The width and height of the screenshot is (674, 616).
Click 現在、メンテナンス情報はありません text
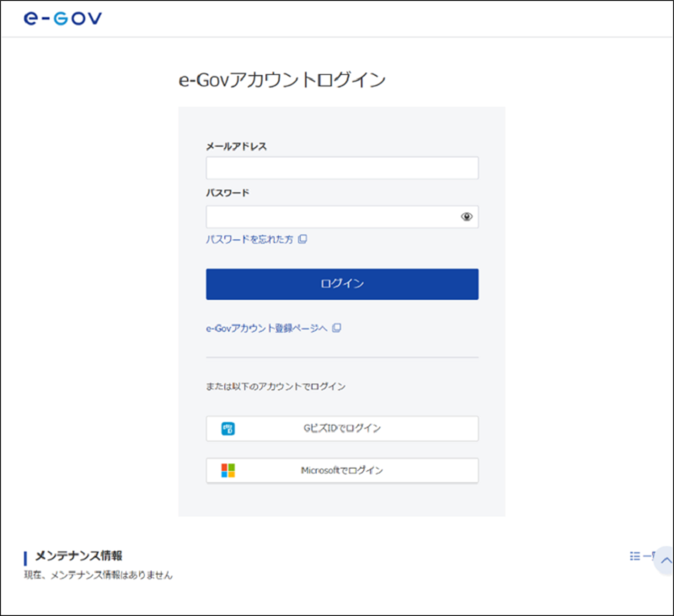[x=99, y=576]
